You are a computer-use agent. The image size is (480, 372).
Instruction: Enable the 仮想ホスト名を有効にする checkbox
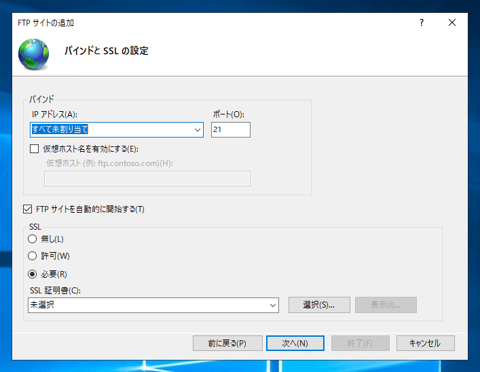[x=34, y=149]
